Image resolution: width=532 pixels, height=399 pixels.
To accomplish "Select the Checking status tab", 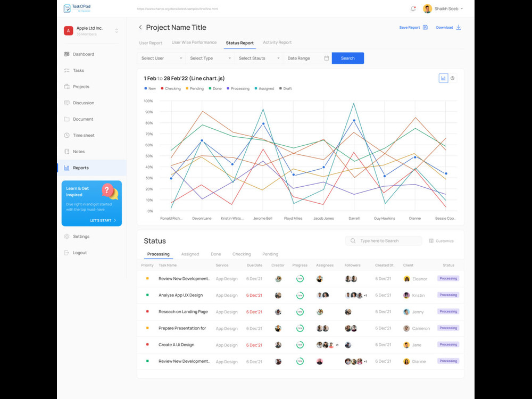I will [242, 254].
